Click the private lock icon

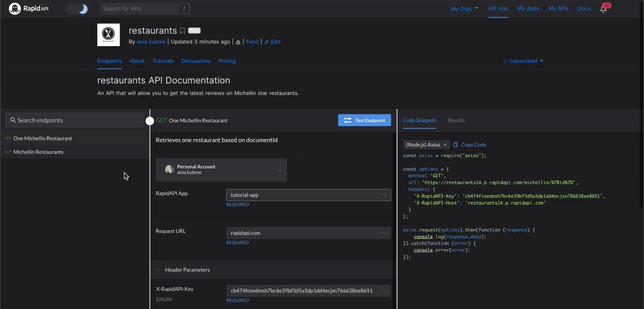click(x=238, y=42)
